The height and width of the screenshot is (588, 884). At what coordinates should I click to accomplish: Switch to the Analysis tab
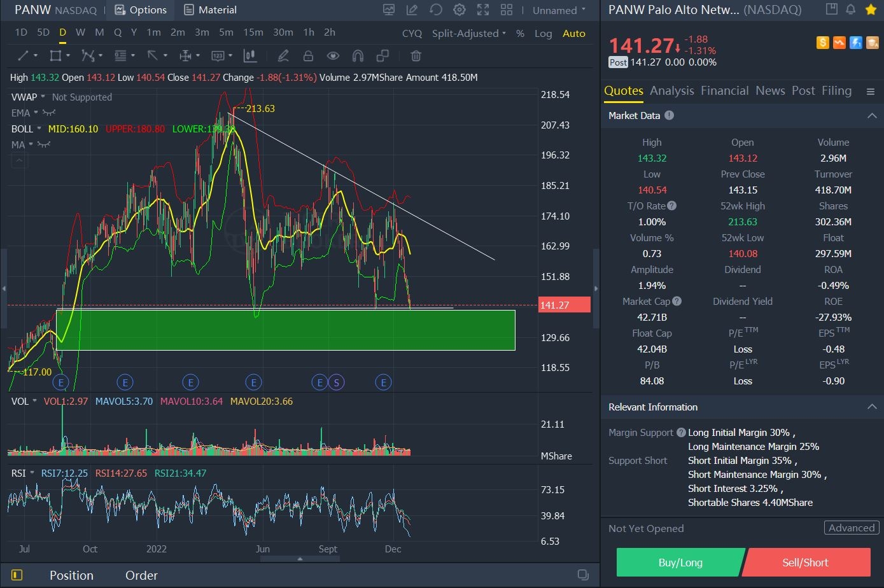point(671,91)
